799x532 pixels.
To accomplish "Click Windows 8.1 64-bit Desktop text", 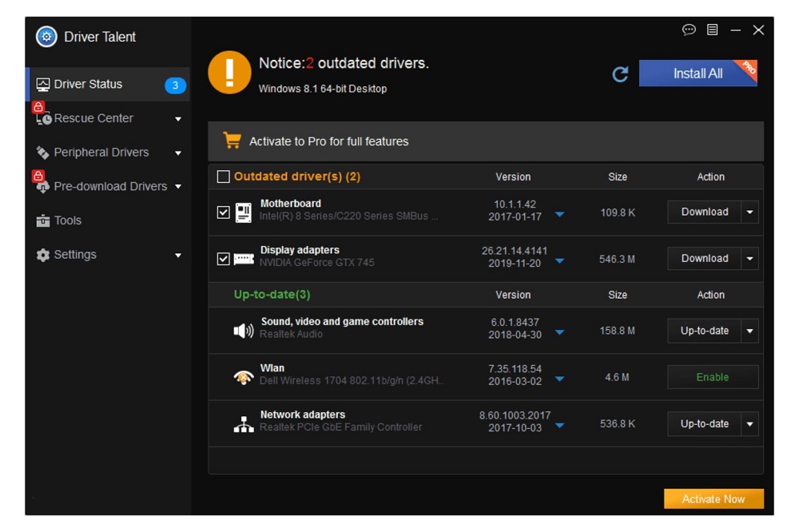I will [323, 89].
